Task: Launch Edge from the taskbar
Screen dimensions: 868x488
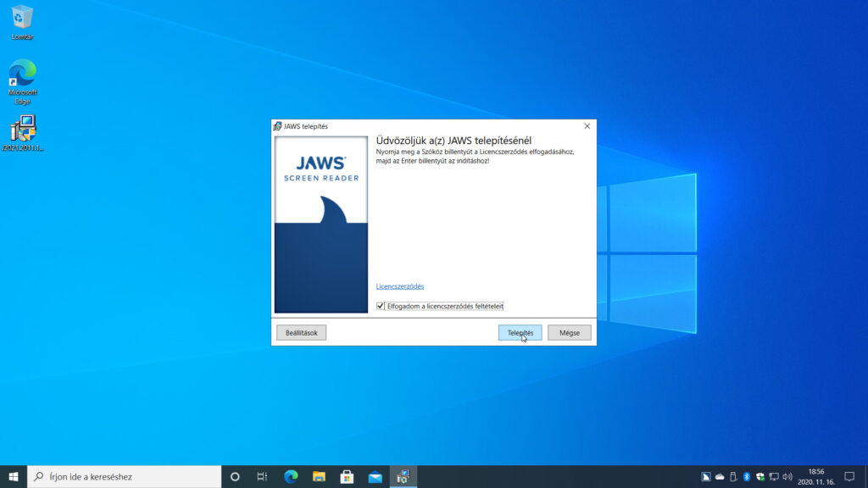Action: tap(291, 476)
